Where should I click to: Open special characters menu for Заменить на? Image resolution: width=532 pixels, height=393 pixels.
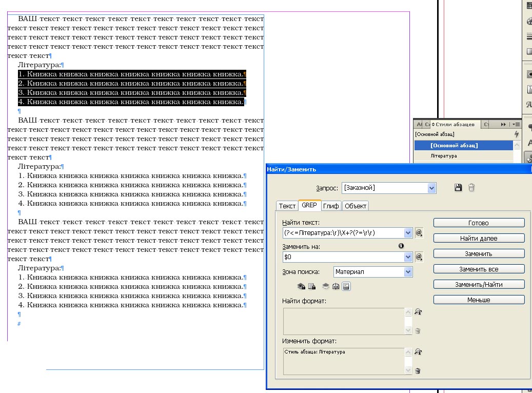pyautogui.click(x=419, y=257)
